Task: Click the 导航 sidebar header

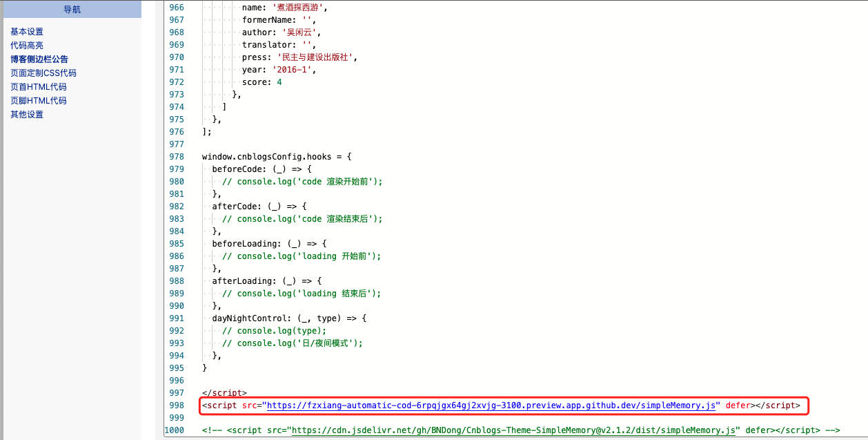Action: pyautogui.click(x=72, y=9)
